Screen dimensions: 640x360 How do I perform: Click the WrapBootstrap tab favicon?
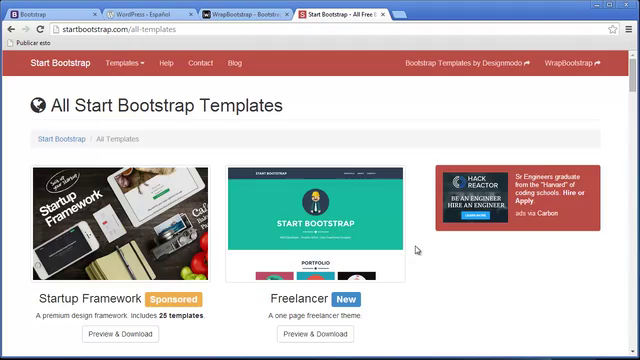[207, 14]
